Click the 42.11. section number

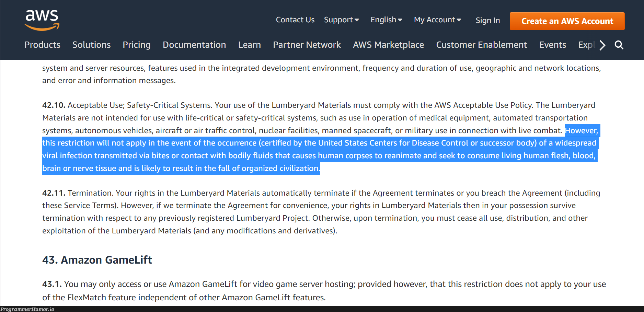point(54,193)
